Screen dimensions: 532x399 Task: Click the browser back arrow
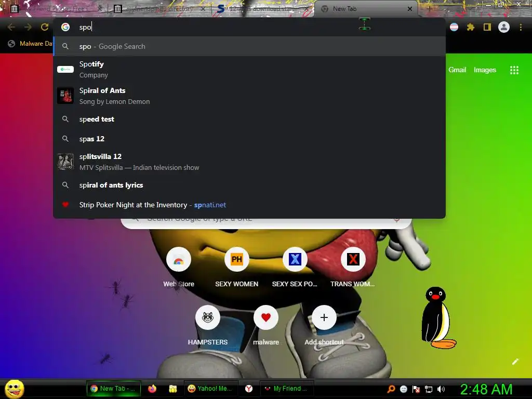[x=11, y=27]
